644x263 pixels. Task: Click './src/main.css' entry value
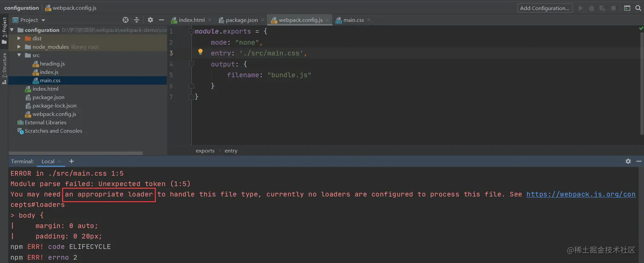click(271, 53)
